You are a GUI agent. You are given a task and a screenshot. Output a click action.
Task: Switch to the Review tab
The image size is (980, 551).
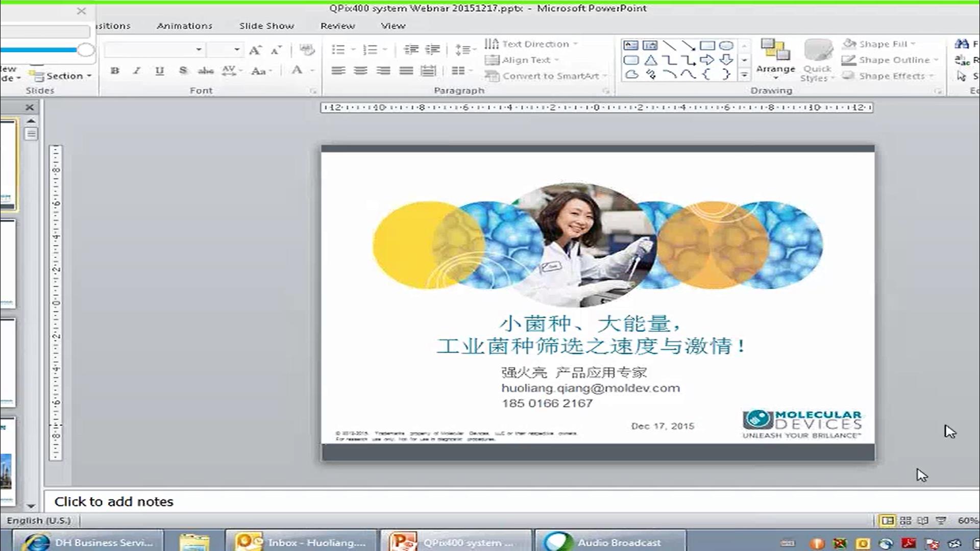[337, 26]
